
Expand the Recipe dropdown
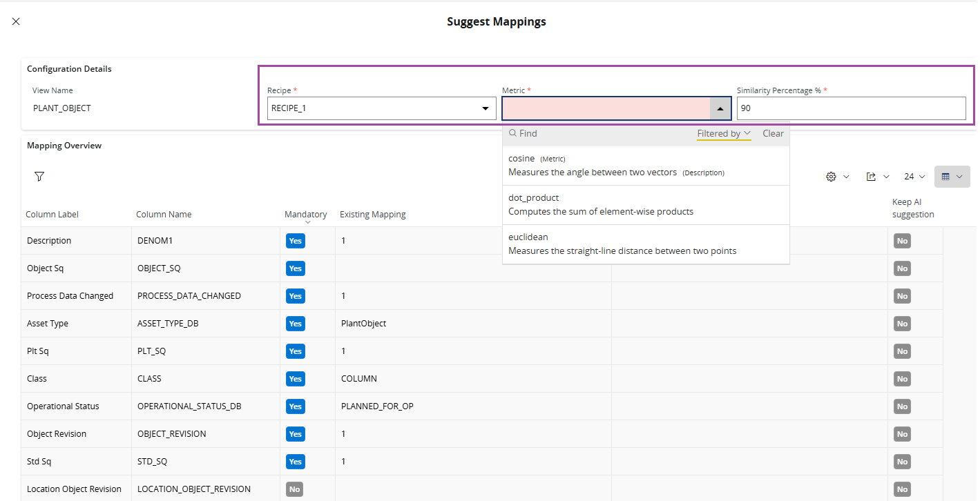pyautogui.click(x=485, y=108)
